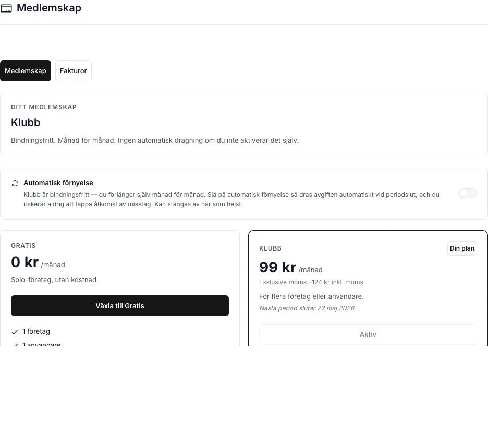
Task: Click the Din plan badge
Action: (x=462, y=248)
